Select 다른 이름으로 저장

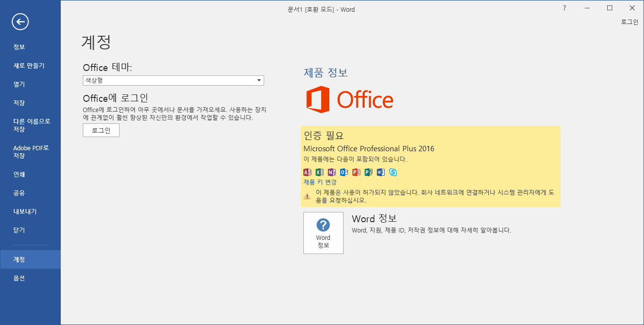(30, 125)
